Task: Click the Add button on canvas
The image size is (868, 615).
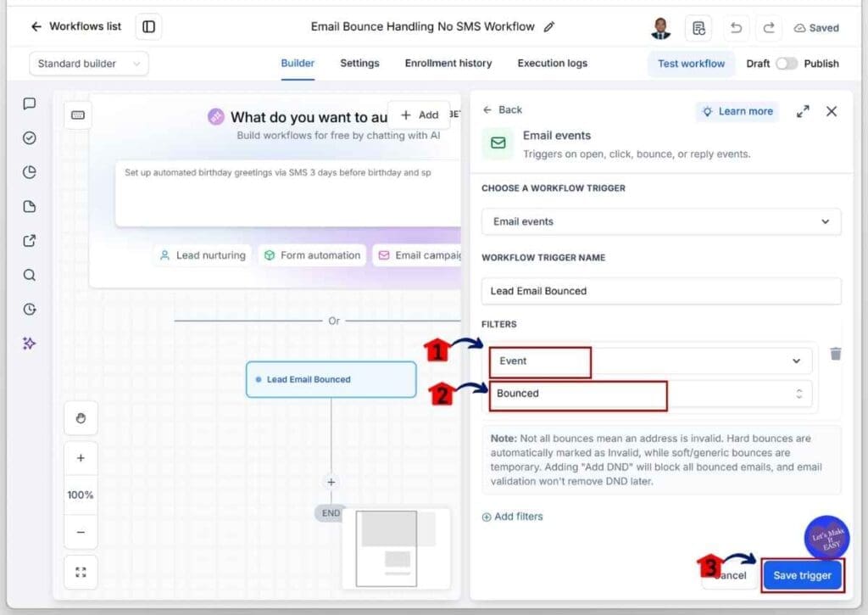Action: pyautogui.click(x=419, y=115)
